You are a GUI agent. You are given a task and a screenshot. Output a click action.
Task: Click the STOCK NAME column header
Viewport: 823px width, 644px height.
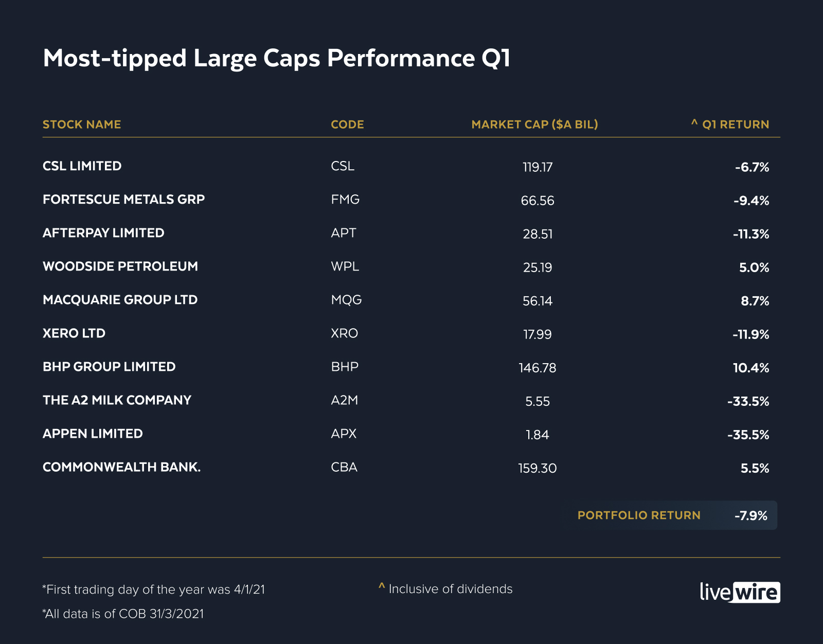(x=82, y=124)
